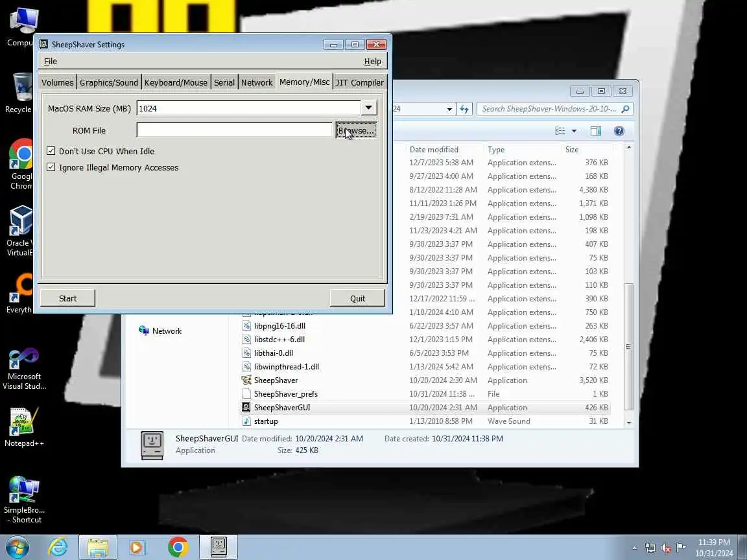Viewport: 747px width, 560px height.
Task: Click the muted volume tray icon
Action: tap(666, 548)
